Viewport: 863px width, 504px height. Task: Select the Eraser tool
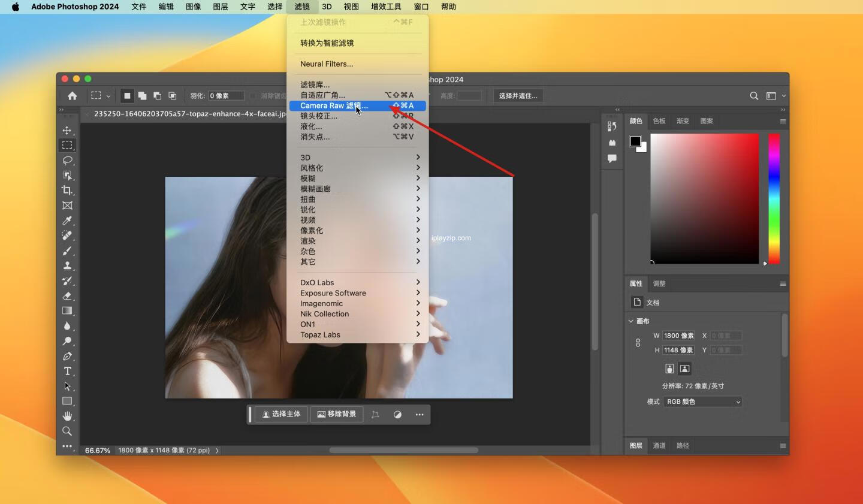67,296
